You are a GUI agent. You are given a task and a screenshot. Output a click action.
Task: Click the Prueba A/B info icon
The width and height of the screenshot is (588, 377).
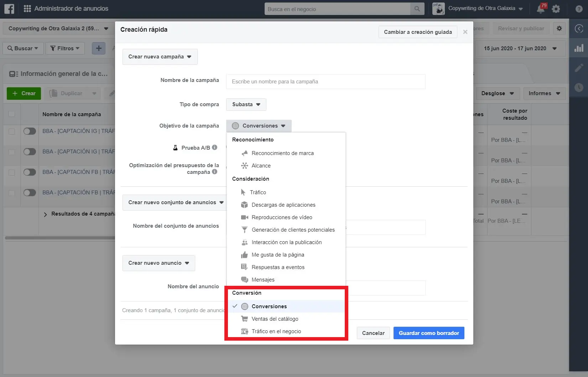[214, 148]
